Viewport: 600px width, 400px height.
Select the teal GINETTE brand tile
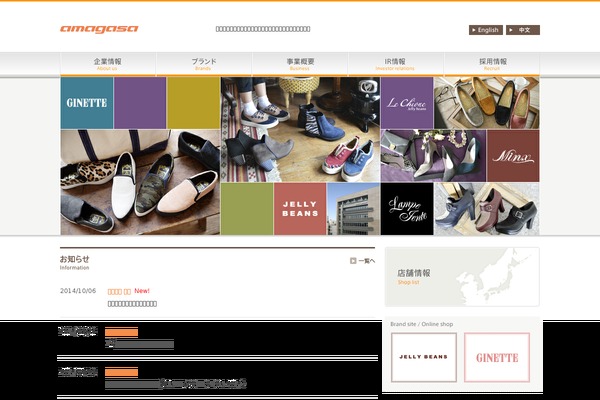pos(87,103)
